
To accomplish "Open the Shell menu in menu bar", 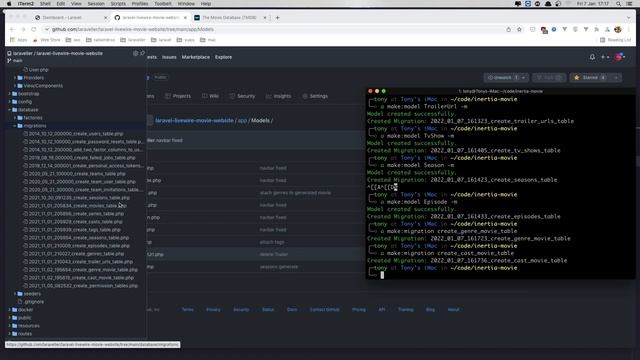I will click(45, 4).
